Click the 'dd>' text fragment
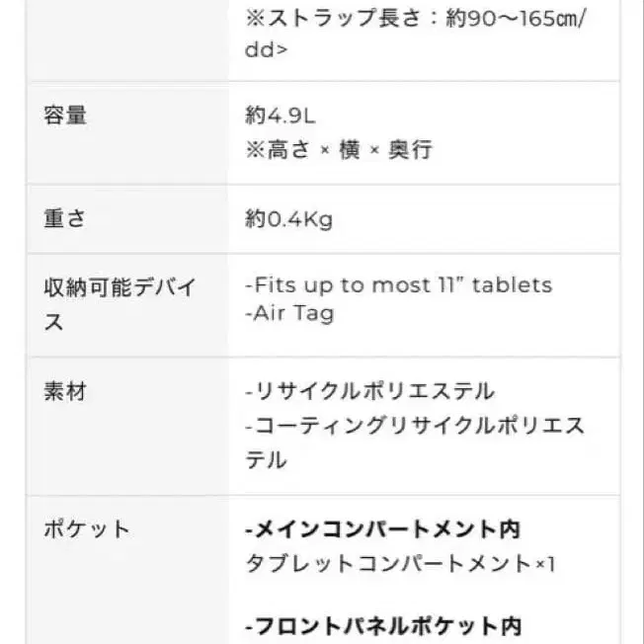 (x=267, y=48)
